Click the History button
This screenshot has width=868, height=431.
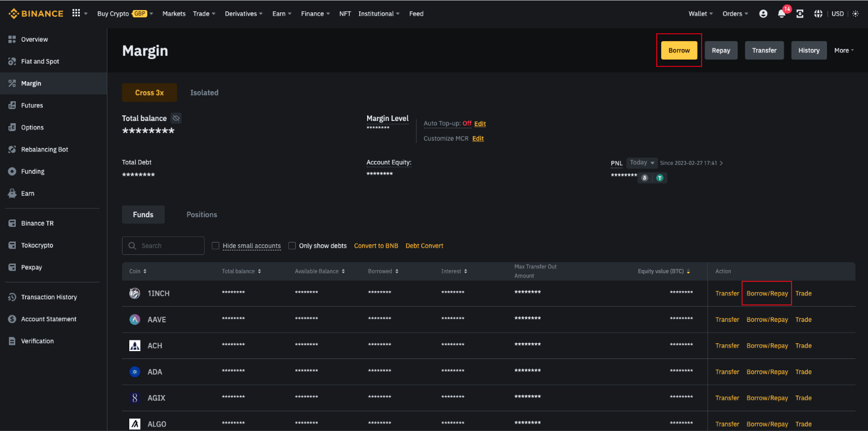(x=809, y=50)
